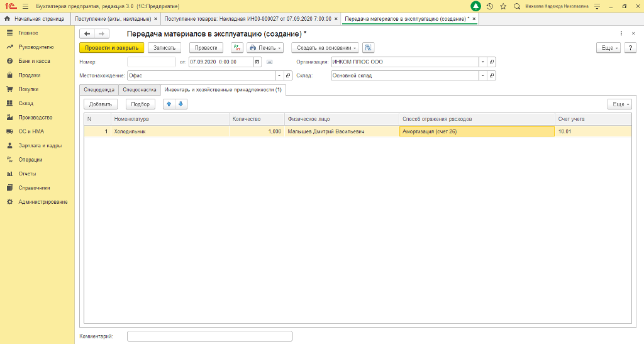Viewport: 644px width, 344px height.
Task: Close the Поступление (акты, накладные) tab
Action: [x=156, y=19]
